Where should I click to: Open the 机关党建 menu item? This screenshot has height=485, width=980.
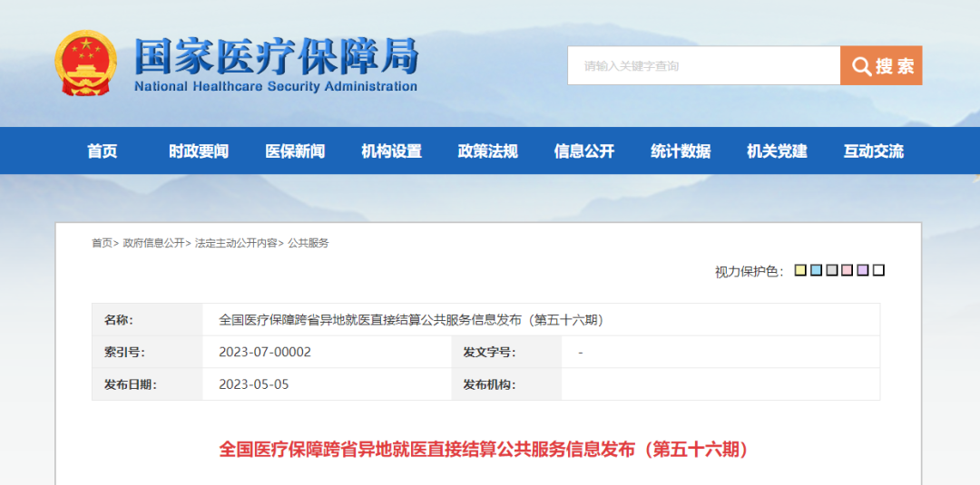click(777, 151)
